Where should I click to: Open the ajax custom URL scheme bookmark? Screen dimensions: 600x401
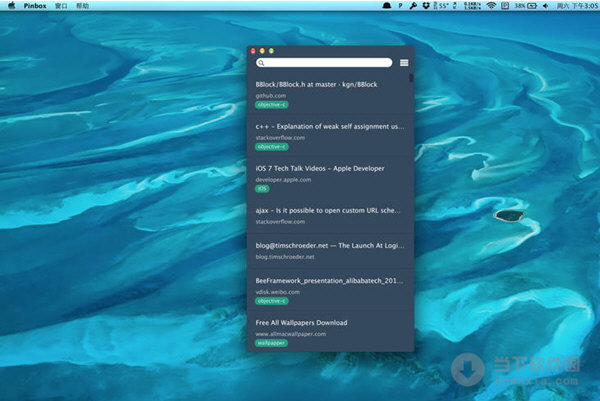coord(328,210)
